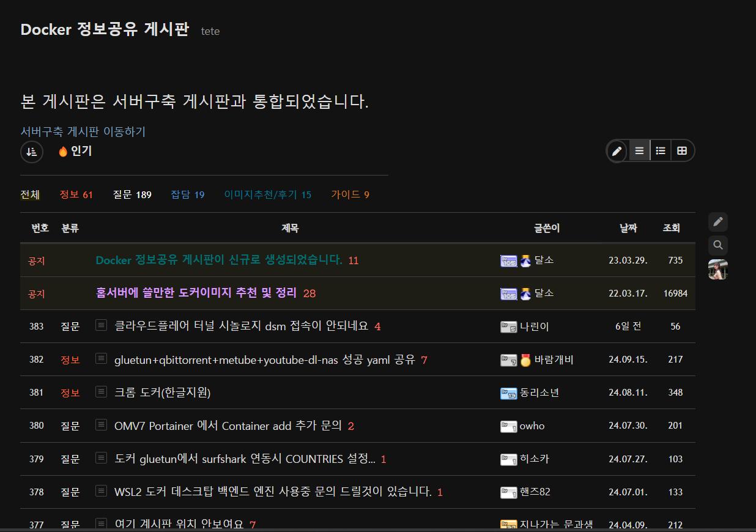Click the write post pencil icon in the view toolbar
The image size is (756, 532).
[x=617, y=151]
